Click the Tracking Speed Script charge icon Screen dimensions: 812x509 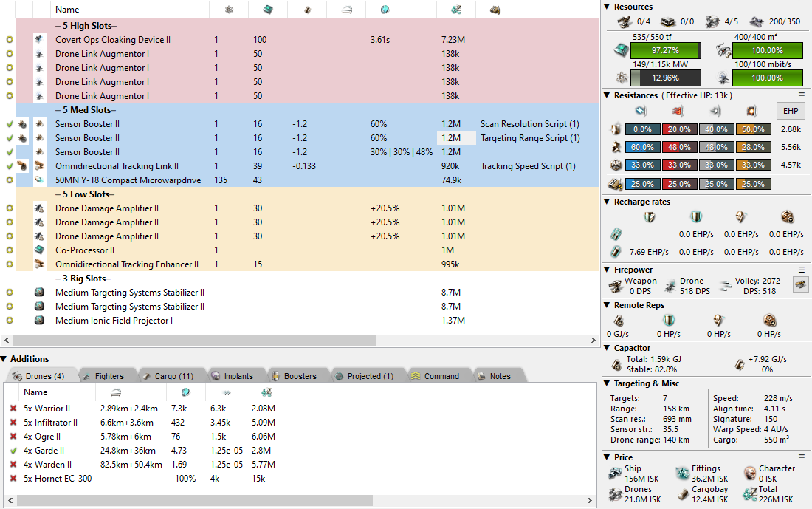[x=23, y=166]
